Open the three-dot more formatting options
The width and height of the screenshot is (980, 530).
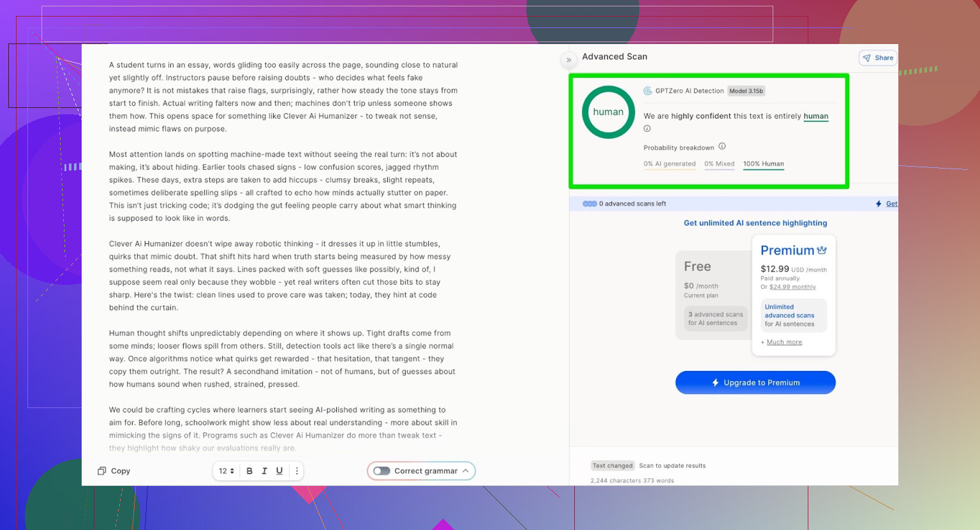tap(297, 471)
